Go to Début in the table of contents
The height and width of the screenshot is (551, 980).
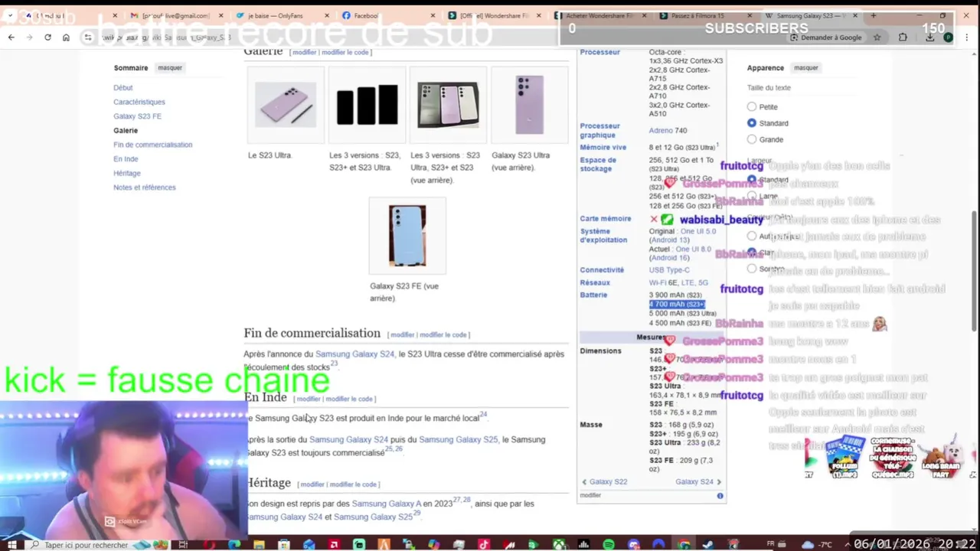123,88
